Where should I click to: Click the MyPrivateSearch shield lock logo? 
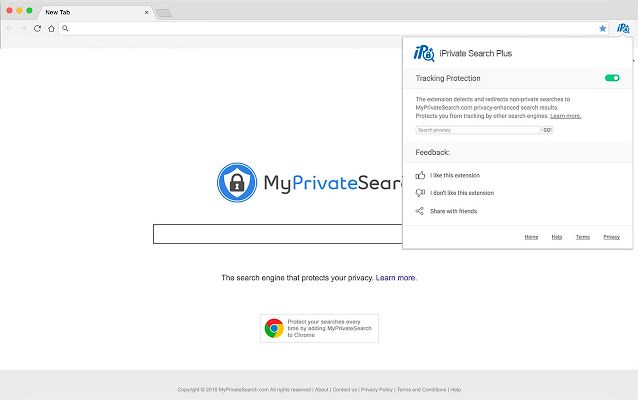tap(237, 182)
